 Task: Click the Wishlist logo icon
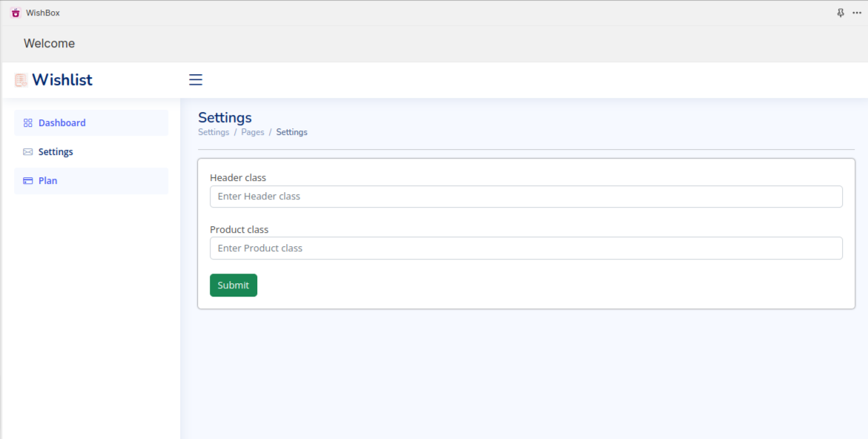point(21,80)
